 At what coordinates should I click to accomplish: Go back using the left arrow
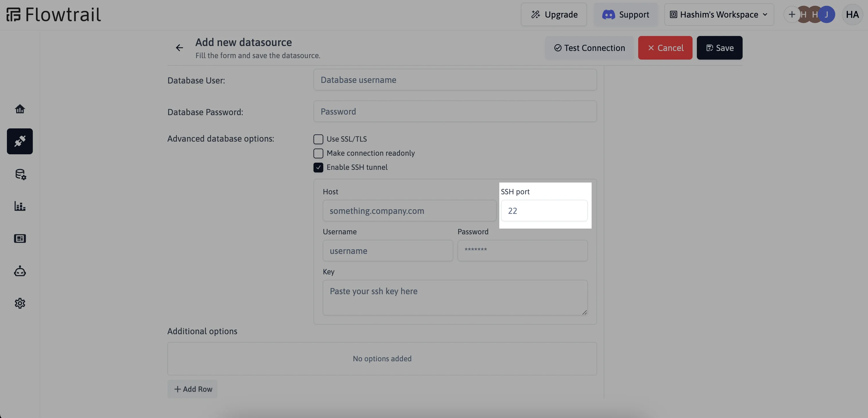[x=179, y=48]
